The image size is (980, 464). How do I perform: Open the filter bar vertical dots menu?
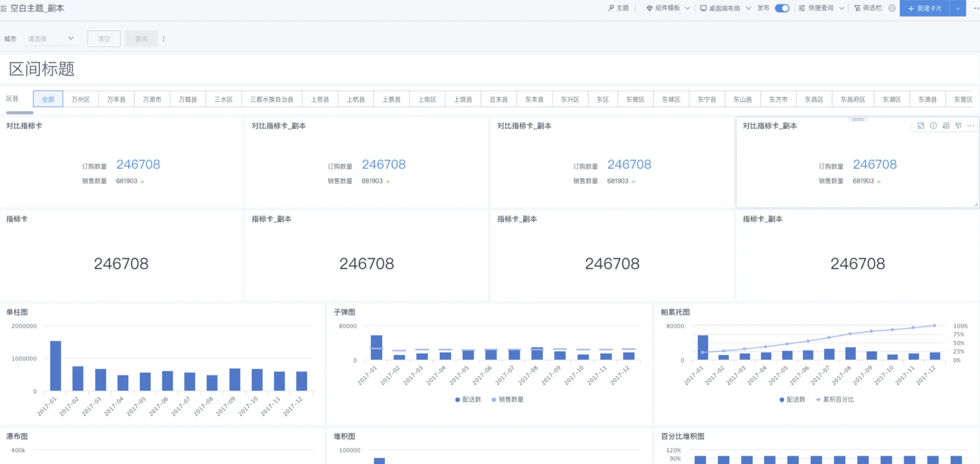tap(164, 39)
